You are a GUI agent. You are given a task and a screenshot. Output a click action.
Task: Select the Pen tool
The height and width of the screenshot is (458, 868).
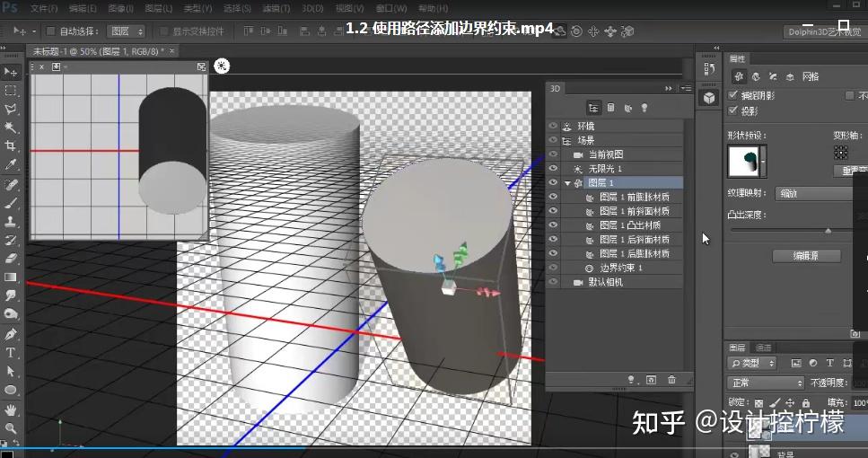(x=11, y=334)
